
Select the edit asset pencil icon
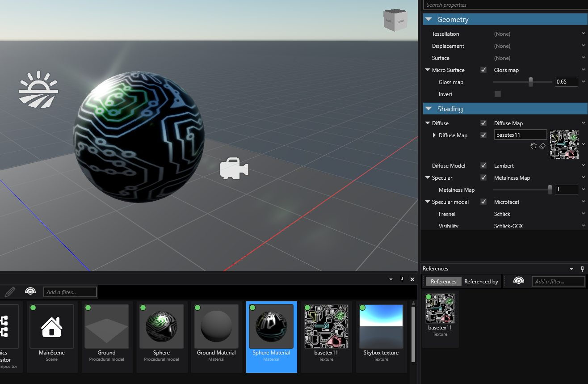point(9,291)
